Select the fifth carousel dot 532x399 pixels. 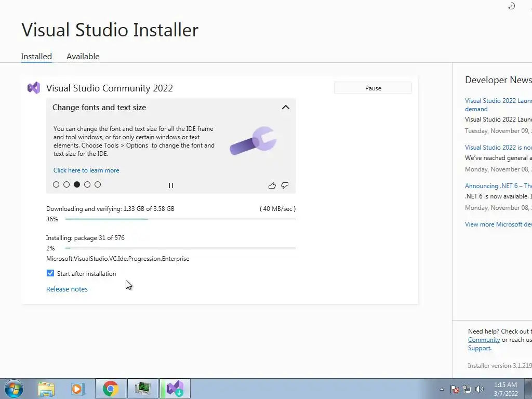(98, 184)
